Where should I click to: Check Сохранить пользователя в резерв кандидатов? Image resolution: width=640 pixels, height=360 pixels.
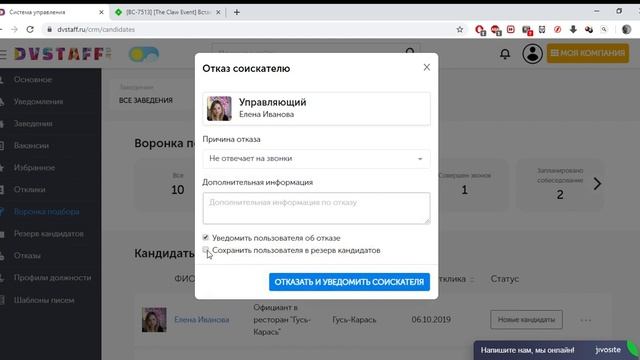[206, 249]
